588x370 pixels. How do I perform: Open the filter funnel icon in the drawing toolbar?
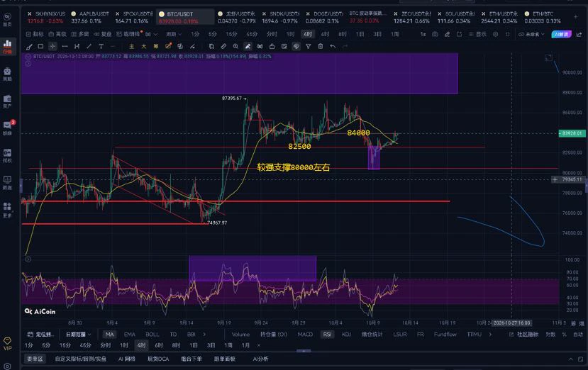[308, 47]
